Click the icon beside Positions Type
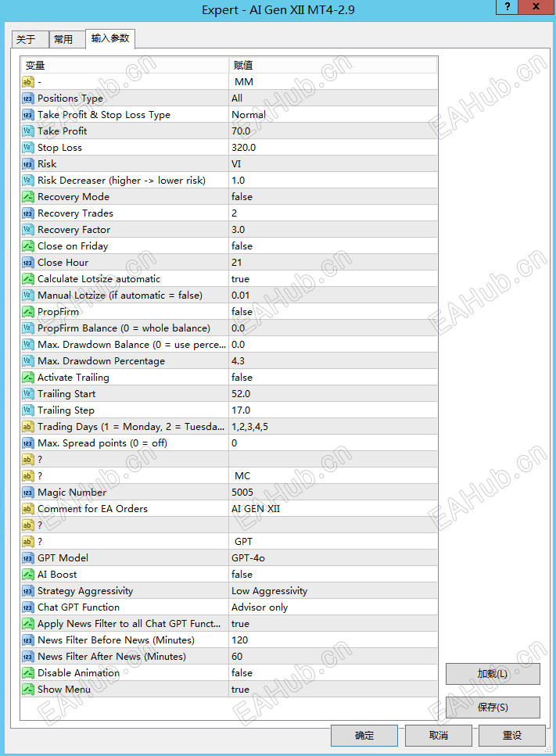The image size is (556, 756). click(x=28, y=99)
